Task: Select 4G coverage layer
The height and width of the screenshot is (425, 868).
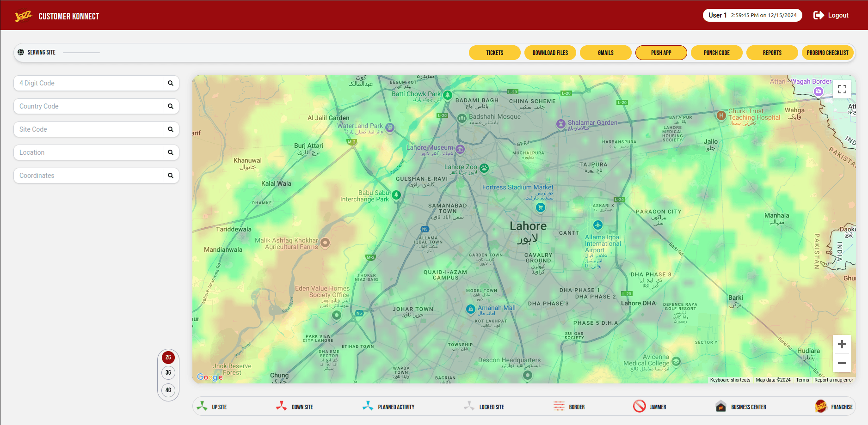Action: pos(168,390)
